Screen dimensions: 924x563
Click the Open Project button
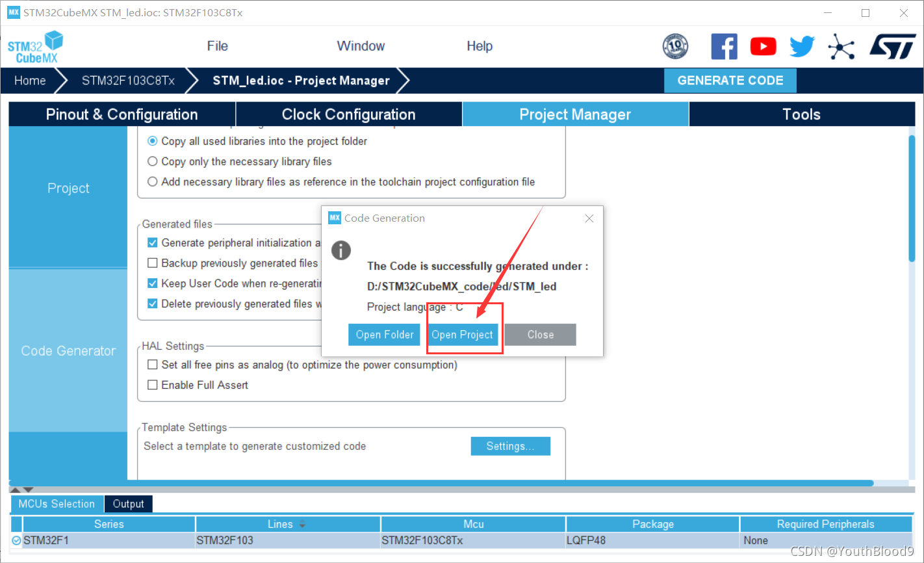463,335
